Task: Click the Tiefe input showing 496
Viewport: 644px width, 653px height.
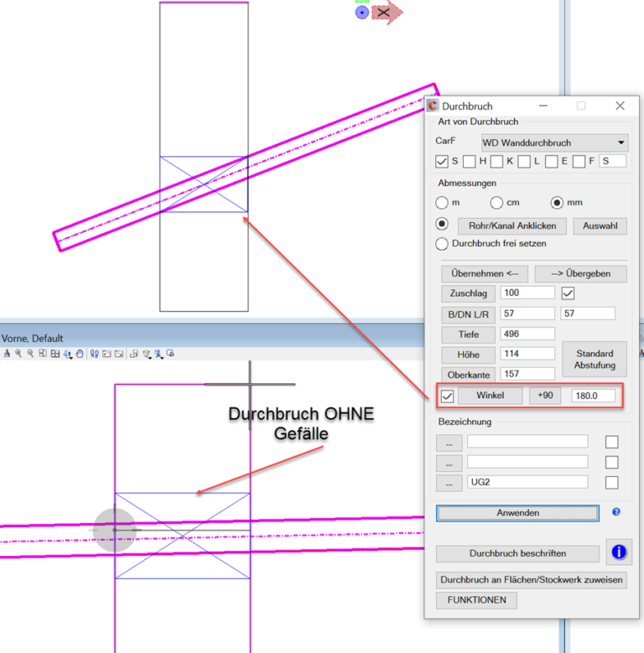Action: pyautogui.click(x=527, y=334)
